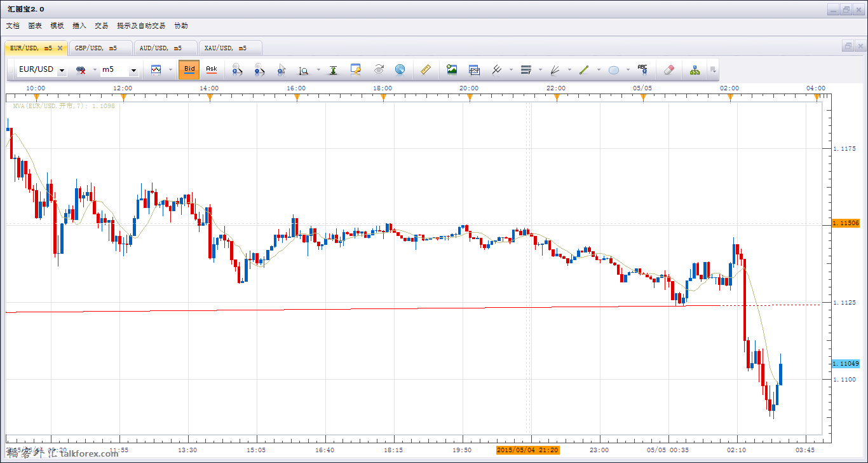Click the 1.1125 price axis value

tap(843, 302)
